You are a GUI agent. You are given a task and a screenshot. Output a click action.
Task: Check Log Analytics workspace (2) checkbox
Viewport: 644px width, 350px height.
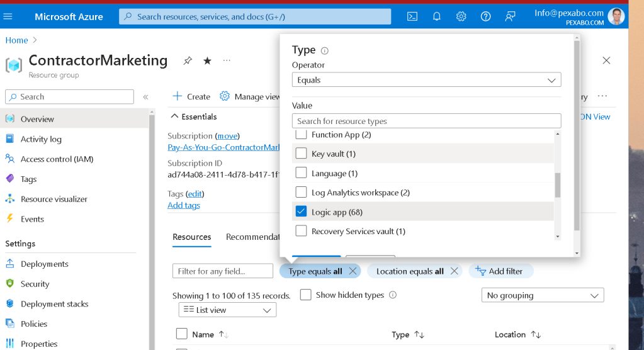click(301, 192)
